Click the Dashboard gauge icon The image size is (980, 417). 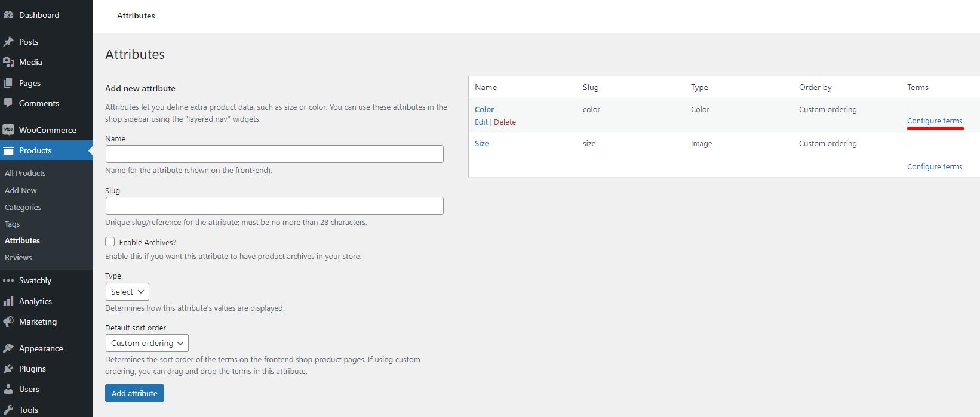(x=8, y=15)
